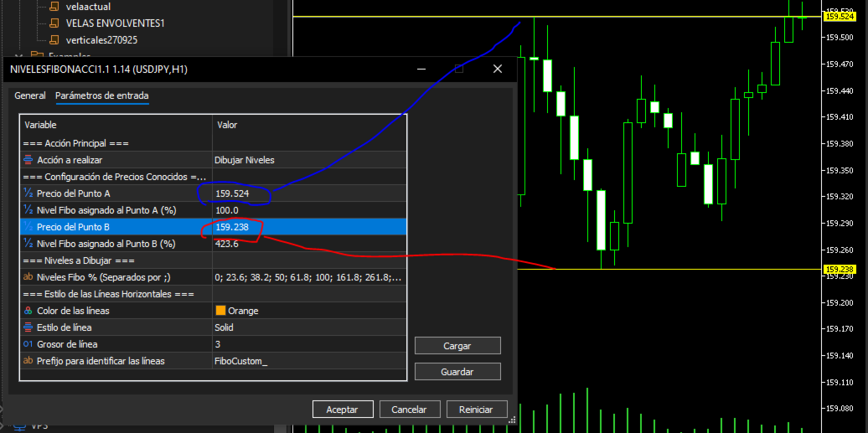868x433 pixels.
Task: Minimize the NIVELESFIBONACCI1.1 dialog
Action: pyautogui.click(x=421, y=69)
